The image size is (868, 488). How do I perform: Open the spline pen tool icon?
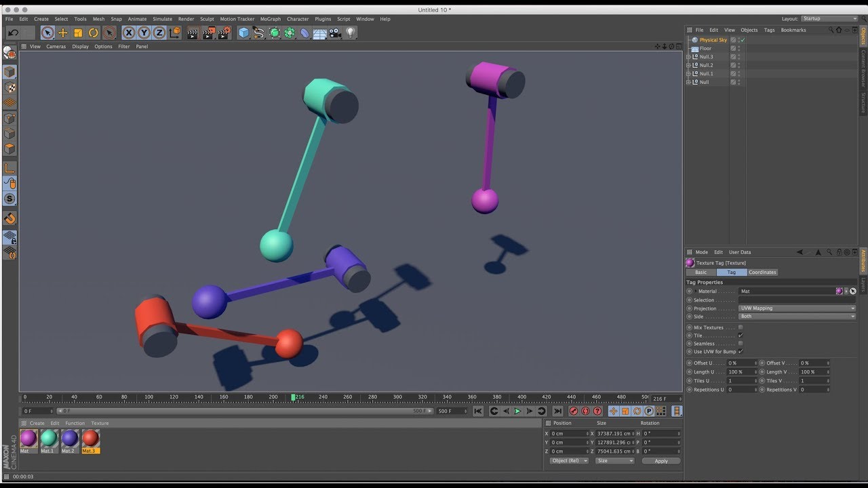pyautogui.click(x=259, y=33)
